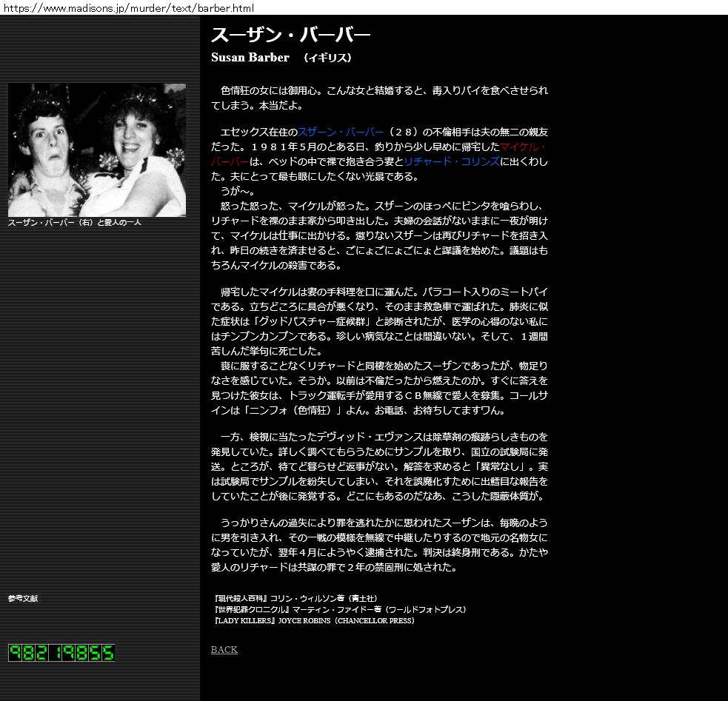
Task: Click the paragraph starting 一方、検視に当たった
Action: point(379,466)
